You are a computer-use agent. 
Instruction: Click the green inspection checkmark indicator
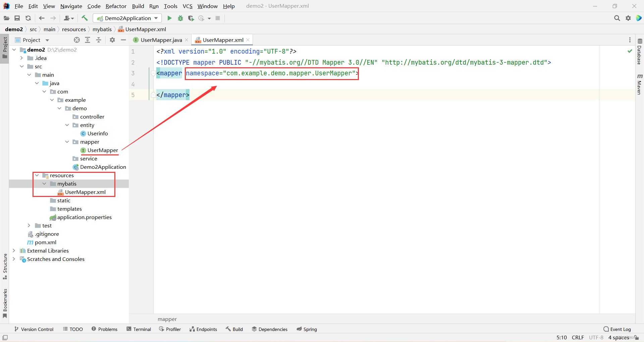tap(630, 51)
